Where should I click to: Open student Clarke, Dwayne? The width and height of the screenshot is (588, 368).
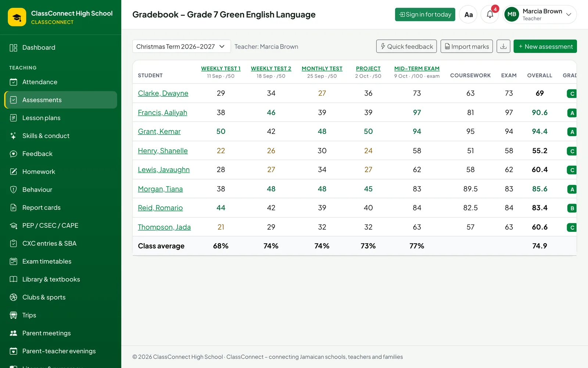point(163,93)
